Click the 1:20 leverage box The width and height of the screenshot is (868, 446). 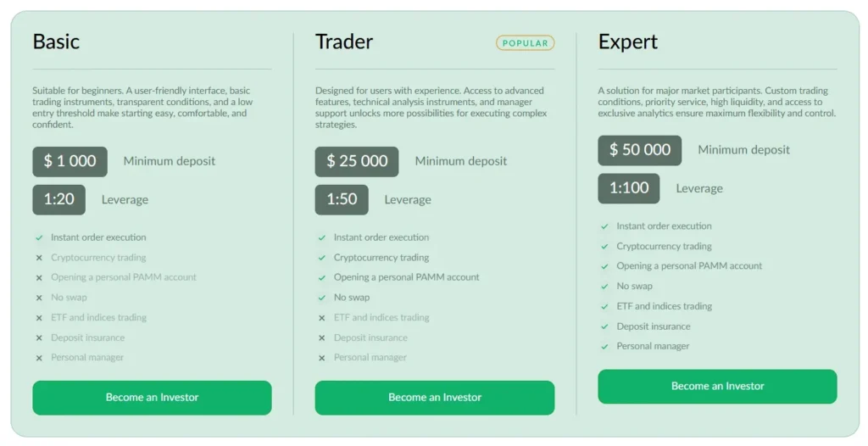(59, 200)
